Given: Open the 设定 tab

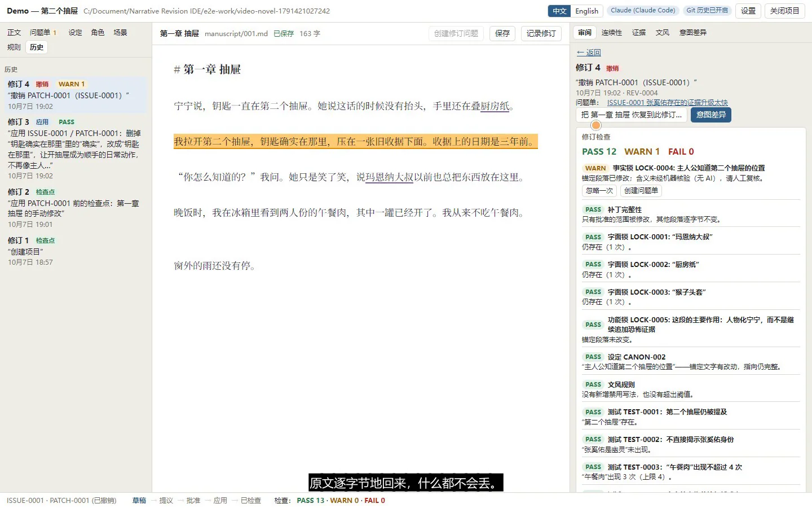Looking at the screenshot, I should 75,33.
